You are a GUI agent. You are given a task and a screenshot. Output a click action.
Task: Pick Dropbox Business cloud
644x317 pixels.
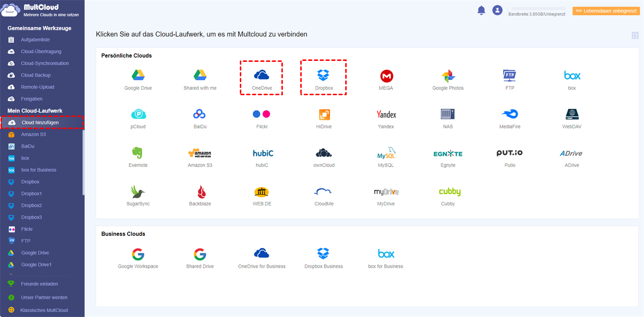pyautogui.click(x=323, y=259)
